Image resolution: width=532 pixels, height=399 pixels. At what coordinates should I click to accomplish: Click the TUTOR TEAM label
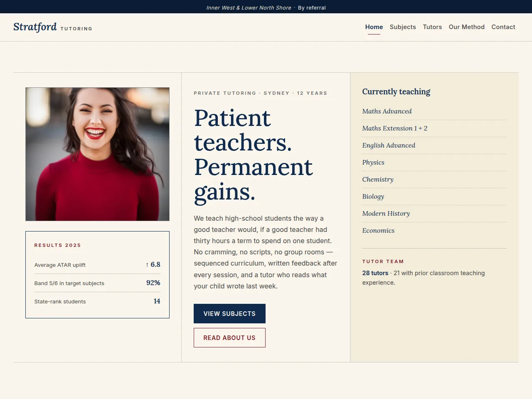383,261
